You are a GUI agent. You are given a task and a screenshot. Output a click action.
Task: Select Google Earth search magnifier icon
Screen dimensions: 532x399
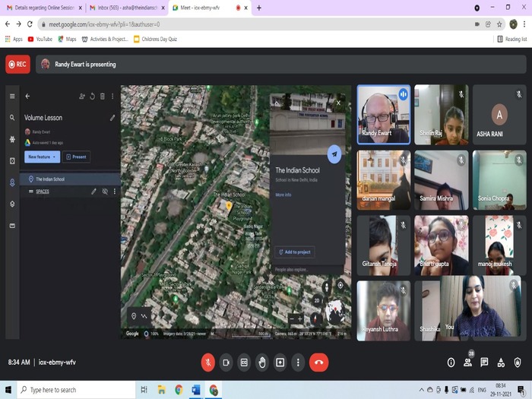(x=12, y=118)
